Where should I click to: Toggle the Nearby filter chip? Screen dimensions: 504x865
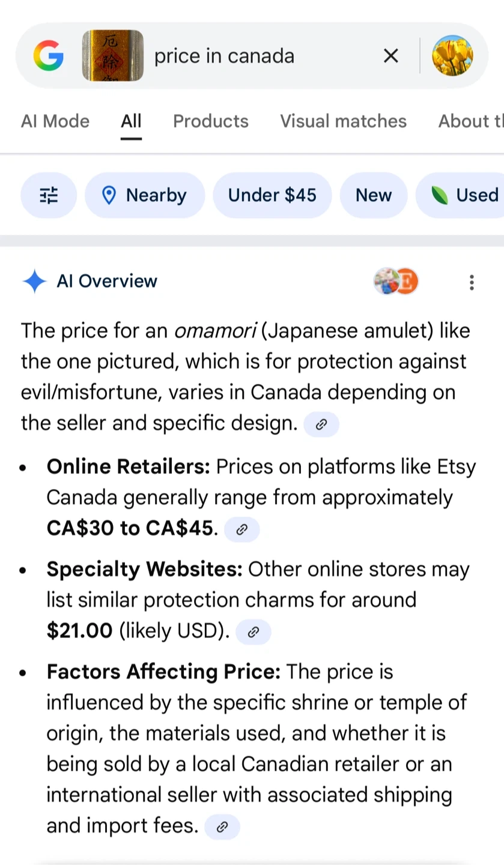click(145, 195)
